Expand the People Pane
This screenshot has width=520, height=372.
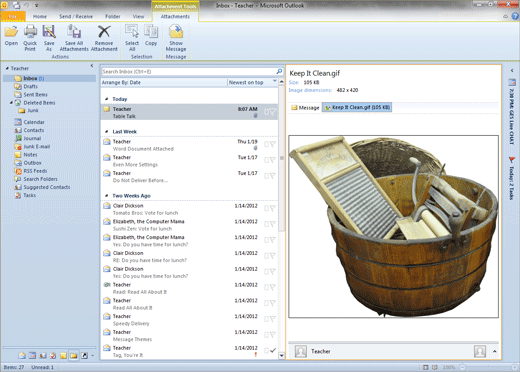[495, 351]
